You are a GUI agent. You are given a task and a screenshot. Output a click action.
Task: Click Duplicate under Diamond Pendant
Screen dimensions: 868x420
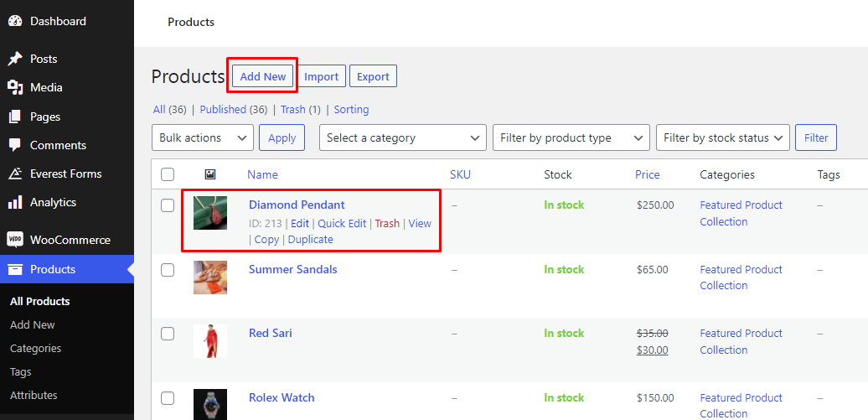coord(311,240)
